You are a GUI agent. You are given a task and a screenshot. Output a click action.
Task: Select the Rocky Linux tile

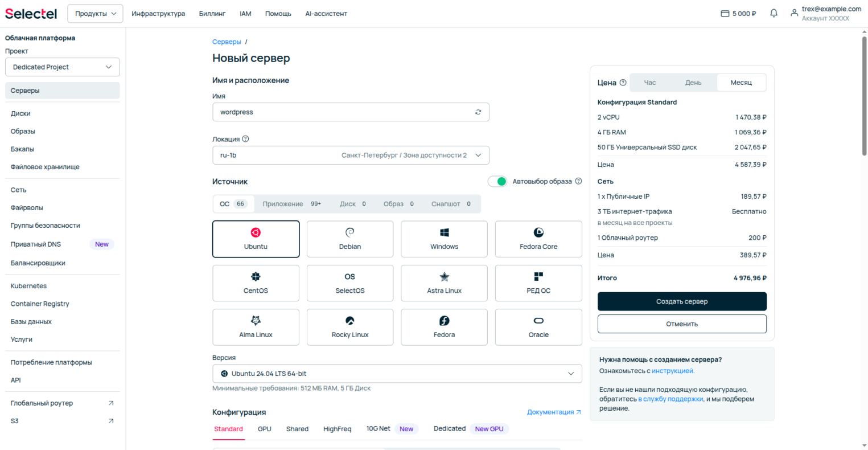point(350,327)
